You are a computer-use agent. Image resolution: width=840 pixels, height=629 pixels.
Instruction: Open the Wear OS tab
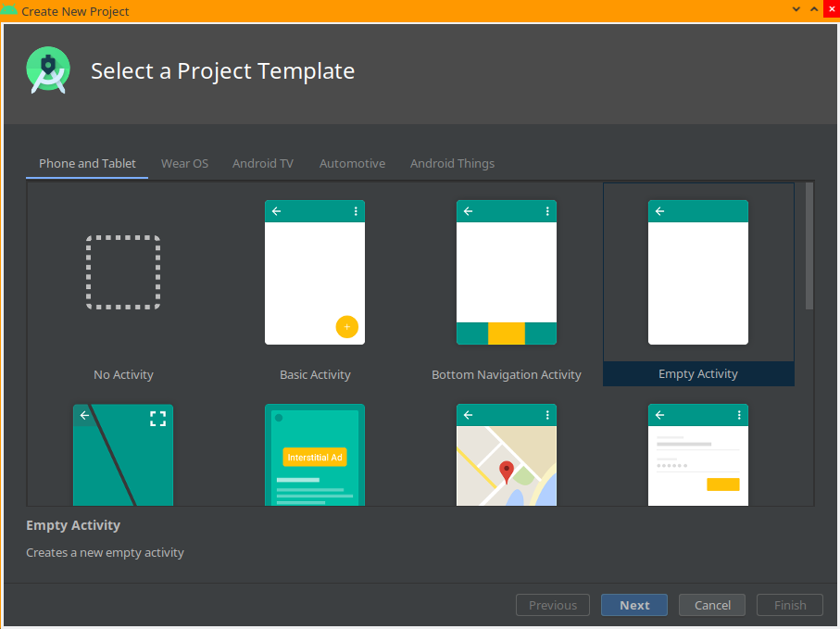[x=185, y=163]
